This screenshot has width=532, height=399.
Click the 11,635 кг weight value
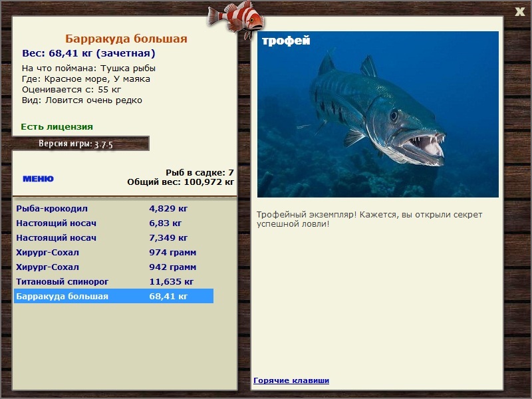click(172, 281)
